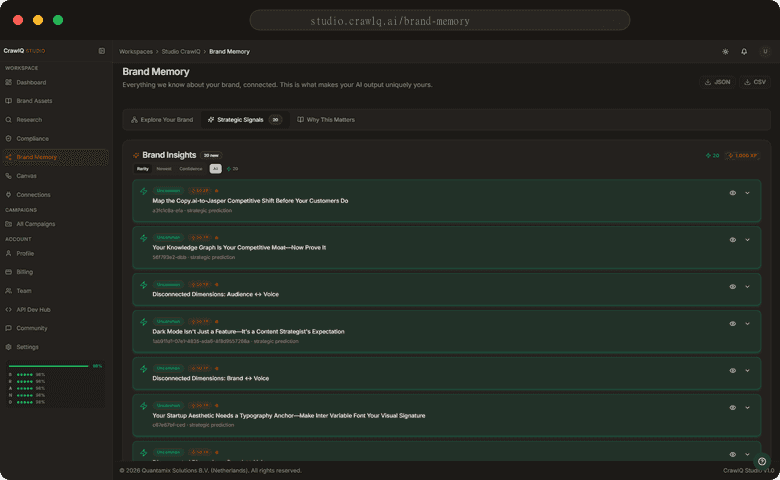The width and height of the screenshot is (780, 480).
Task: Open the BRAND score breakdown widget
Action: click(55, 384)
